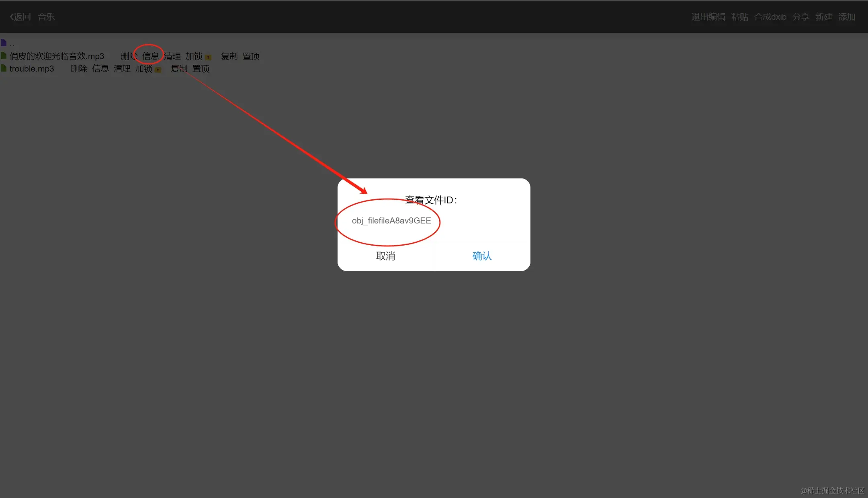868x498 pixels.
Task: Click the green file icon of trouble.mp3
Action: coord(4,68)
